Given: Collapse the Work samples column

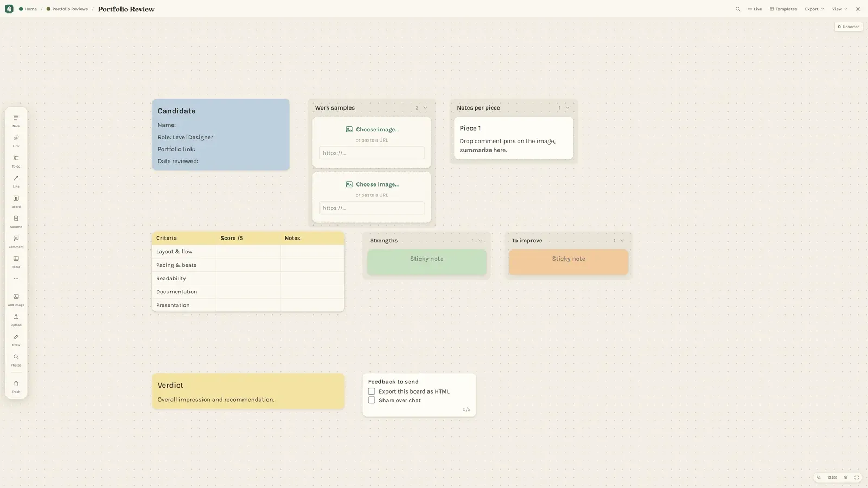Looking at the screenshot, I should click(425, 108).
